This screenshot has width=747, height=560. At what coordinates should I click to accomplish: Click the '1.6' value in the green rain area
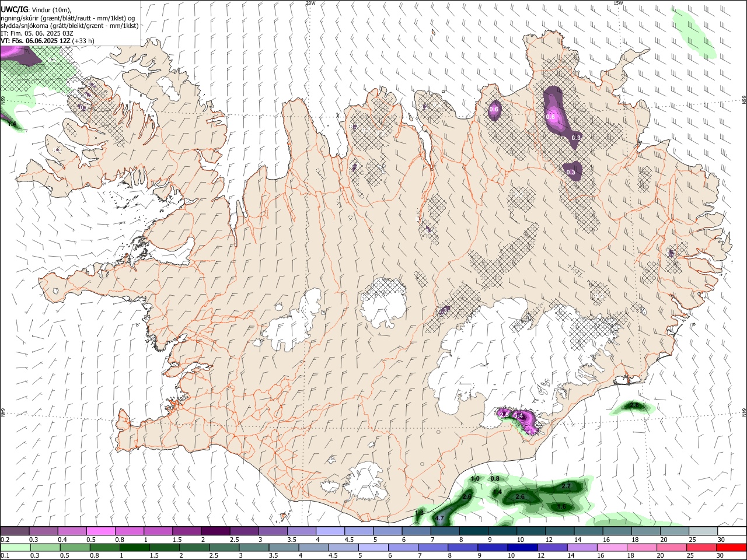[x=561, y=506]
